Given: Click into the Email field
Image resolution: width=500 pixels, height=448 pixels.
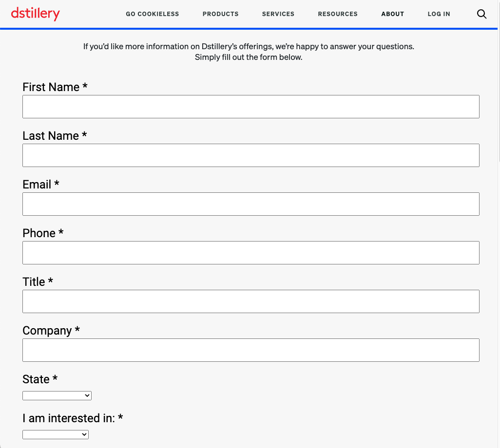Looking at the screenshot, I should [x=250, y=204].
